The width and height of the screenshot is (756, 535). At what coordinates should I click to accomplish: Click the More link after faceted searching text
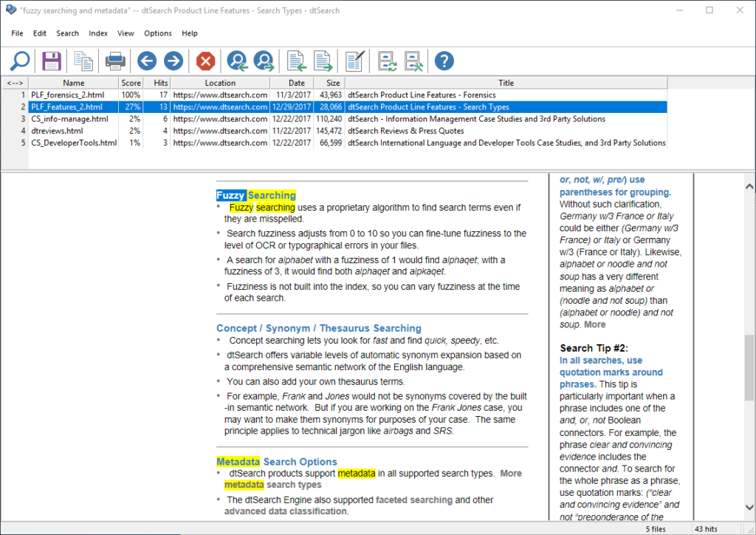(x=512, y=473)
